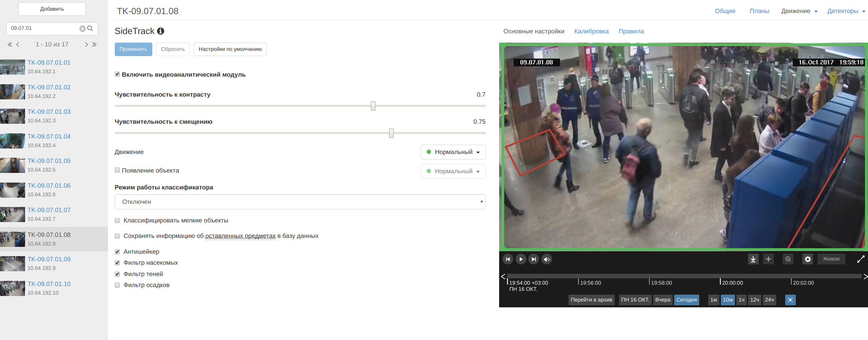This screenshot has width=868, height=340.
Task: Open player settings gear
Action: click(x=807, y=259)
